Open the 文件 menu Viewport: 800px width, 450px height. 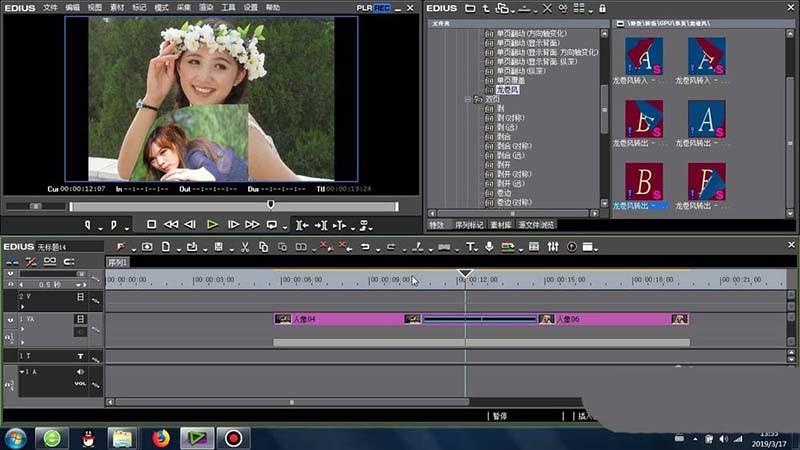click(50, 7)
